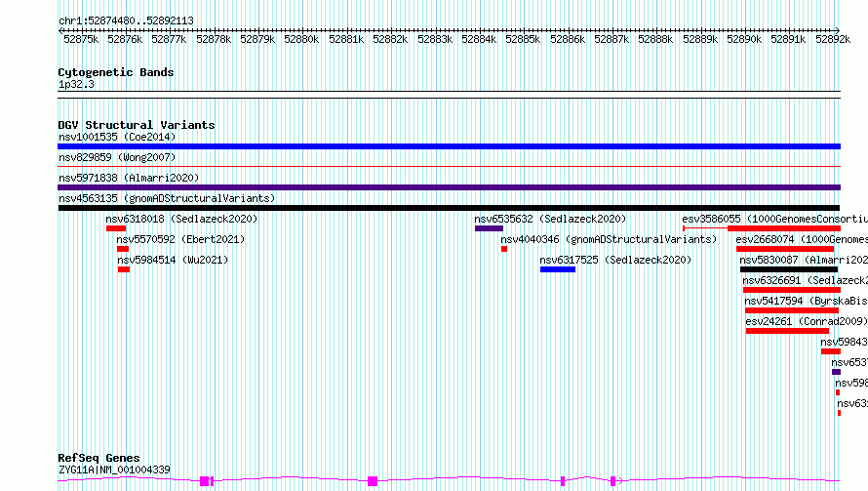Click the red bar under nsv59843 label
Screen dimensions: 868x491
(x=831, y=351)
